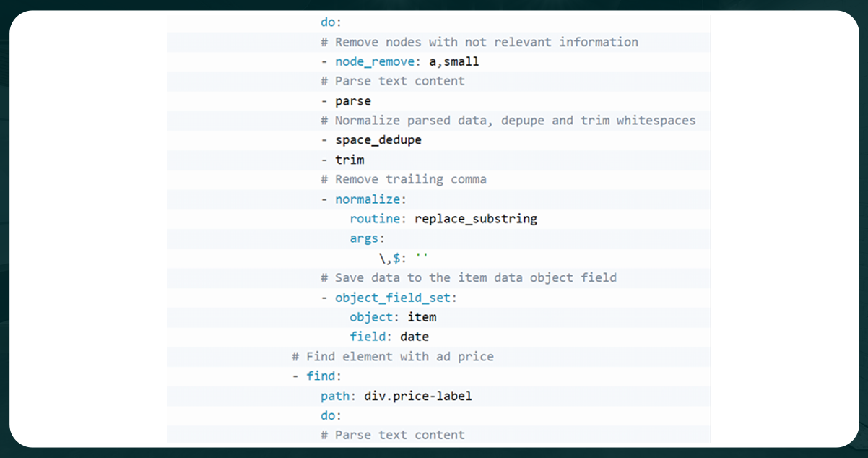Screen dimensions: 868x458
Task: Select the trim list item
Action: tap(350, 160)
